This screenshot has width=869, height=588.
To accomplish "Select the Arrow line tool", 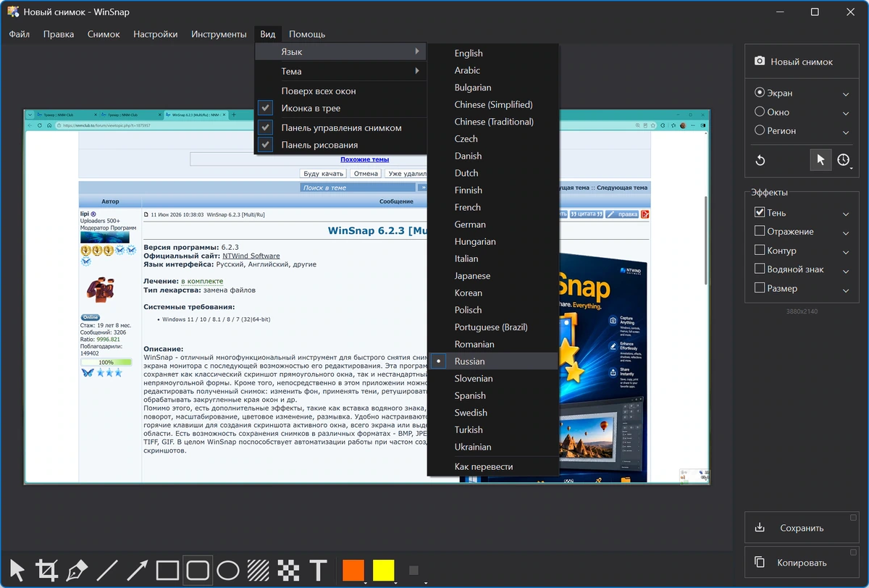I will click(x=138, y=571).
